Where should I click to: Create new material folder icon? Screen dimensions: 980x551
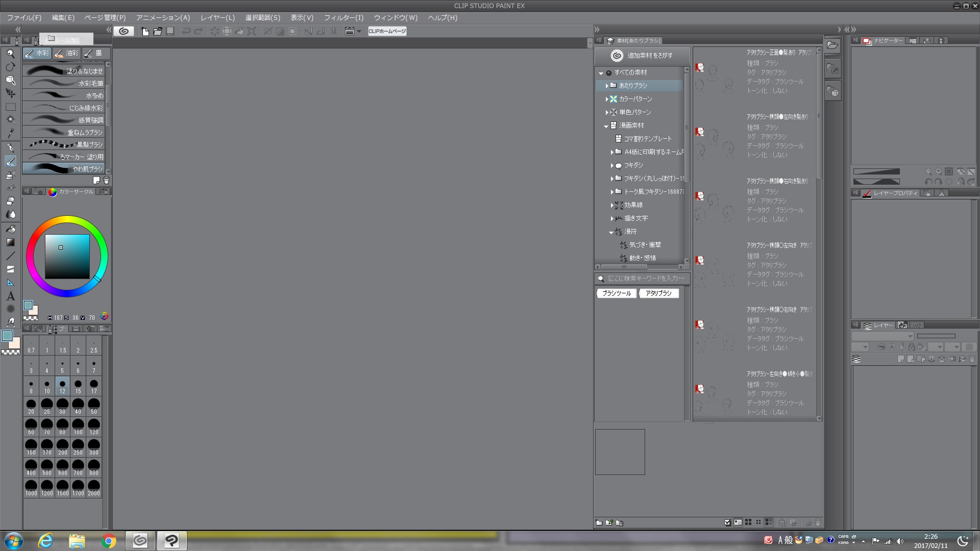coord(599,522)
